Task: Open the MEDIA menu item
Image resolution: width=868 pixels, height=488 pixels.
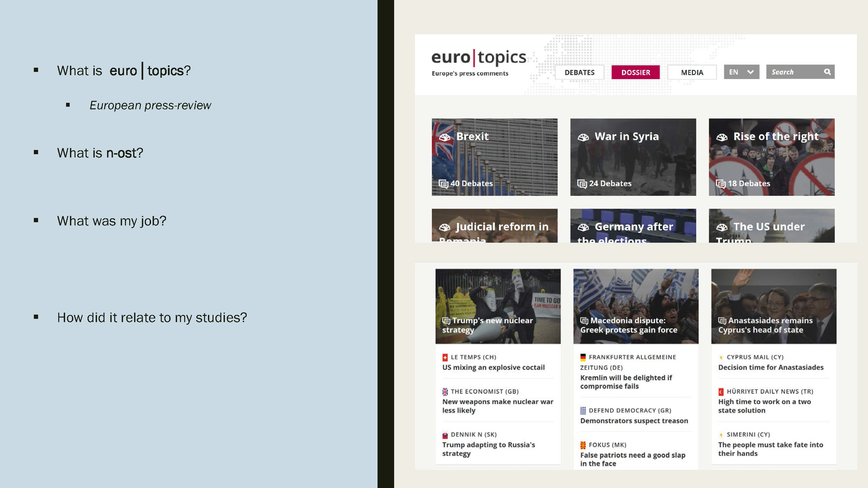Action: click(692, 73)
